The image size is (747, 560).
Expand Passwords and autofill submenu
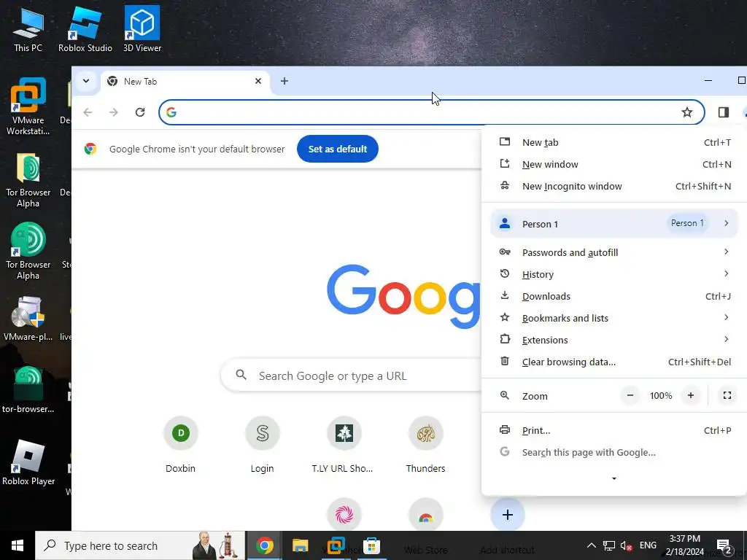[x=614, y=252]
